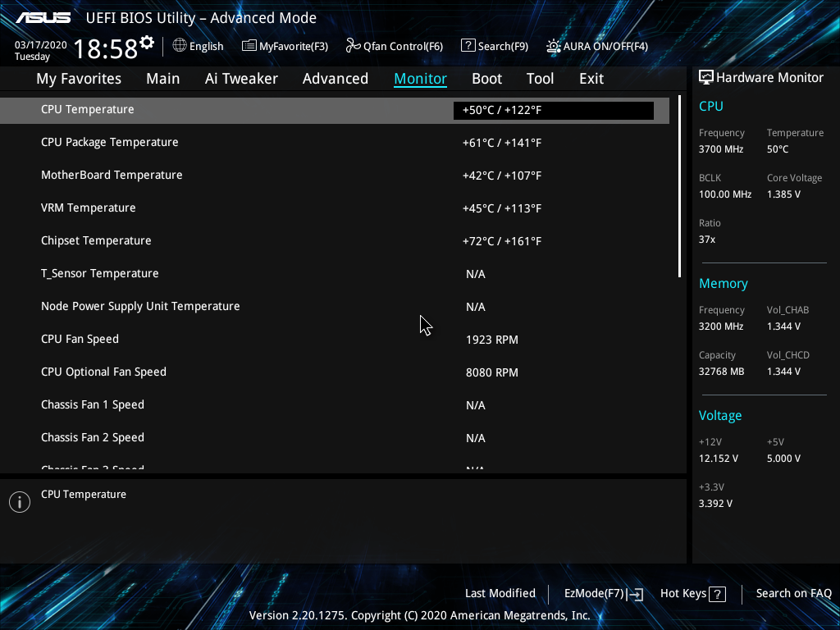
Task: Click 3.392 V voltage reading
Action: pos(715,504)
